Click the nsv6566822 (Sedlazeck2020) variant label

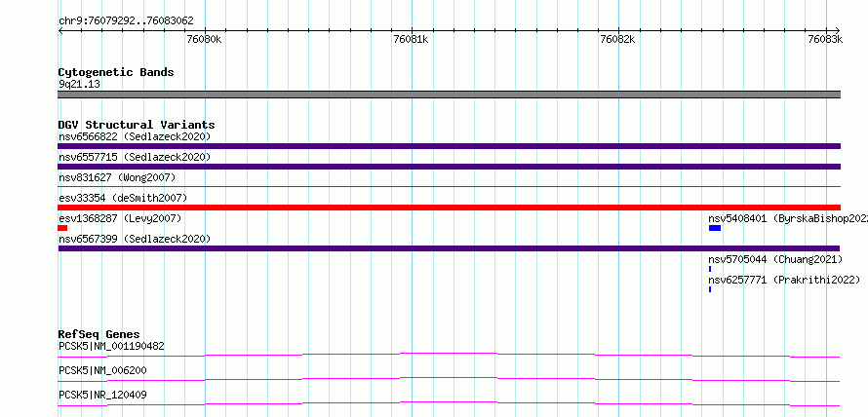coord(135,136)
